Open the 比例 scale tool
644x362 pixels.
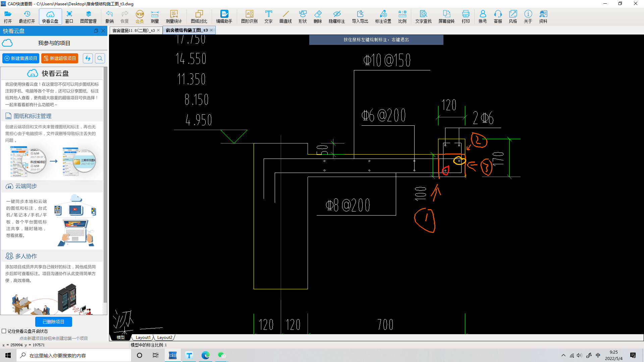(402, 16)
